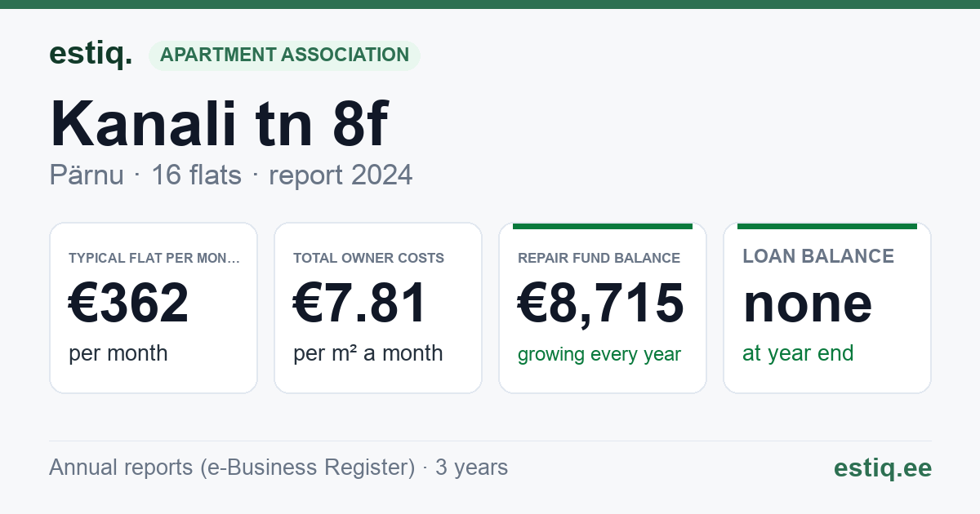Click the TOTAL OWNER COSTS label
This screenshot has height=514, width=980.
click(369, 258)
